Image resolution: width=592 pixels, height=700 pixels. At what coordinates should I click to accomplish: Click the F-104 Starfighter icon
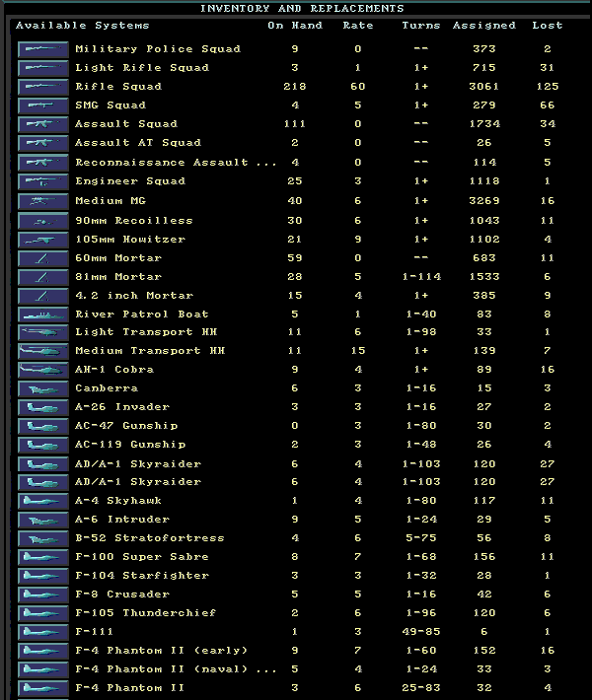pos(43,576)
